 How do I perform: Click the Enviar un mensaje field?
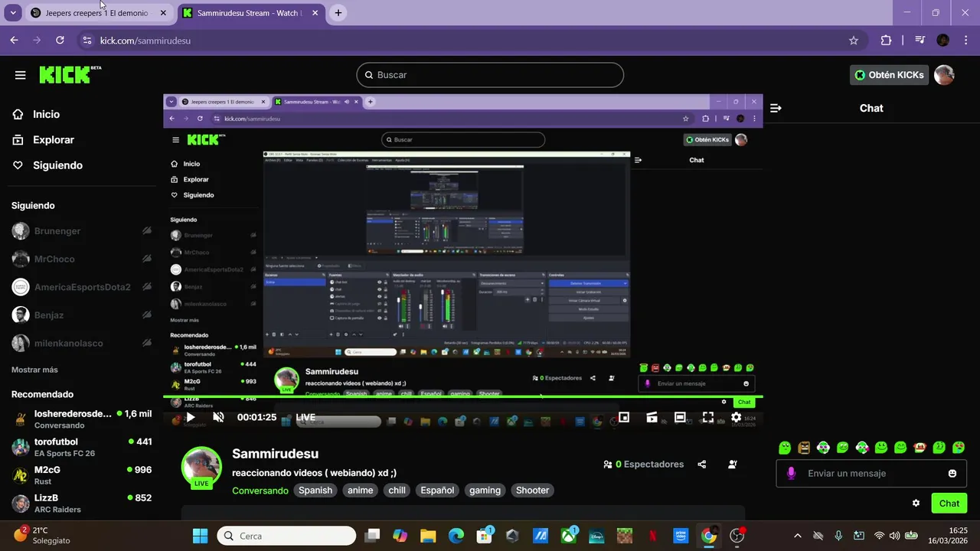(x=871, y=474)
